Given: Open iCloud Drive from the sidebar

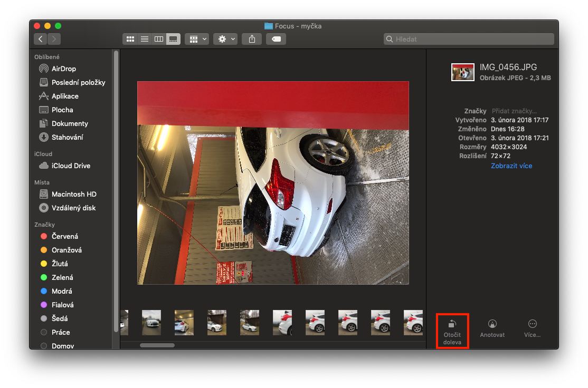Looking at the screenshot, I should pos(70,166).
